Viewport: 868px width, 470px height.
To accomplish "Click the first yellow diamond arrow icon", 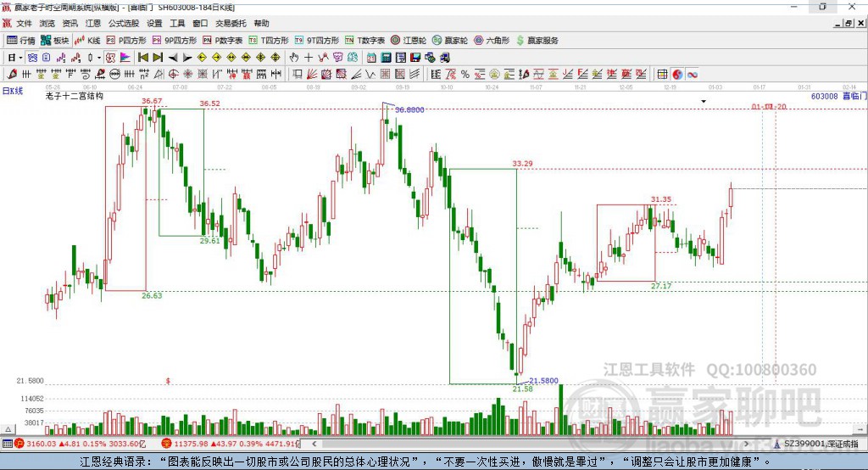I will [202, 58].
